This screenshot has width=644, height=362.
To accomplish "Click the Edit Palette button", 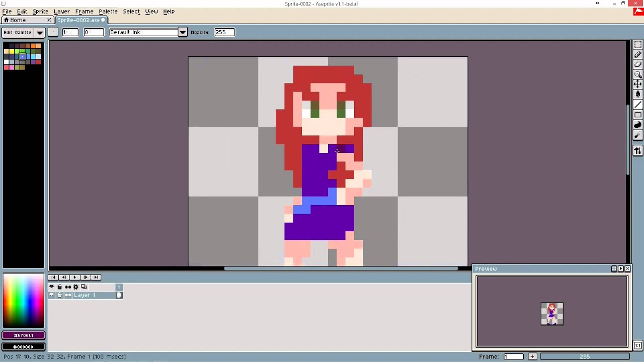I will (x=18, y=32).
